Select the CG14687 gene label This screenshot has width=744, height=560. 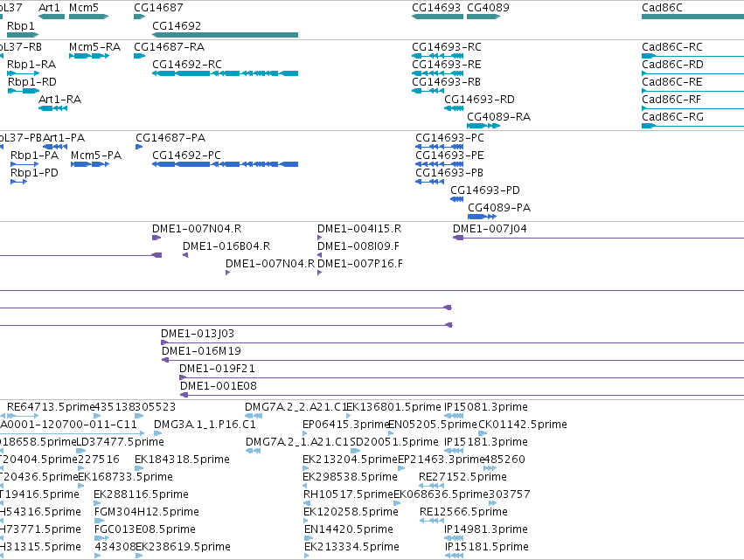(158, 8)
